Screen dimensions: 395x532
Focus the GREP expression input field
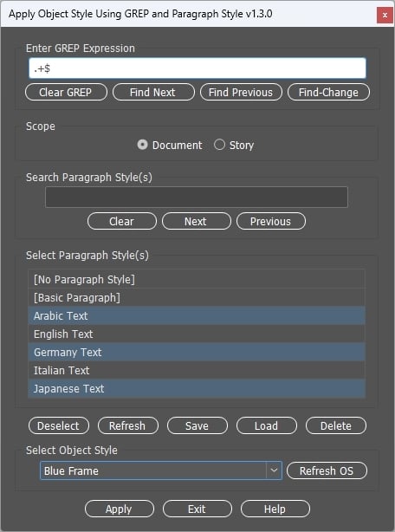coord(197,68)
